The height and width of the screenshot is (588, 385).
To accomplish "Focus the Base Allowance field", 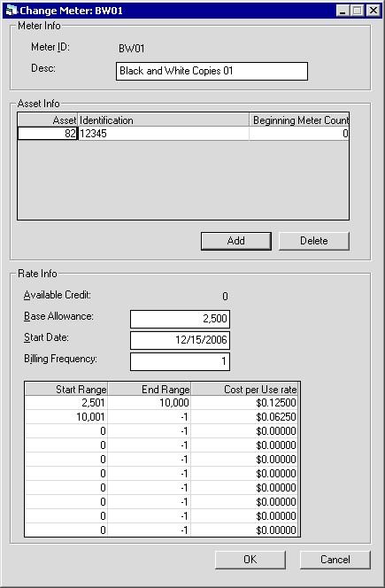I will (x=180, y=319).
